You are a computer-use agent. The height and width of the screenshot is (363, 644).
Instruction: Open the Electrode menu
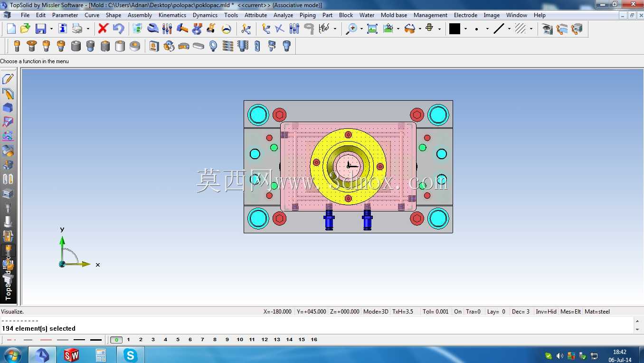(465, 15)
